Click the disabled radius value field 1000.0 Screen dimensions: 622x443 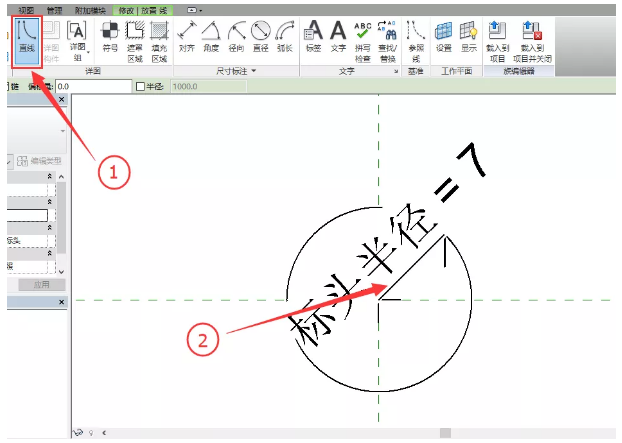tap(209, 86)
